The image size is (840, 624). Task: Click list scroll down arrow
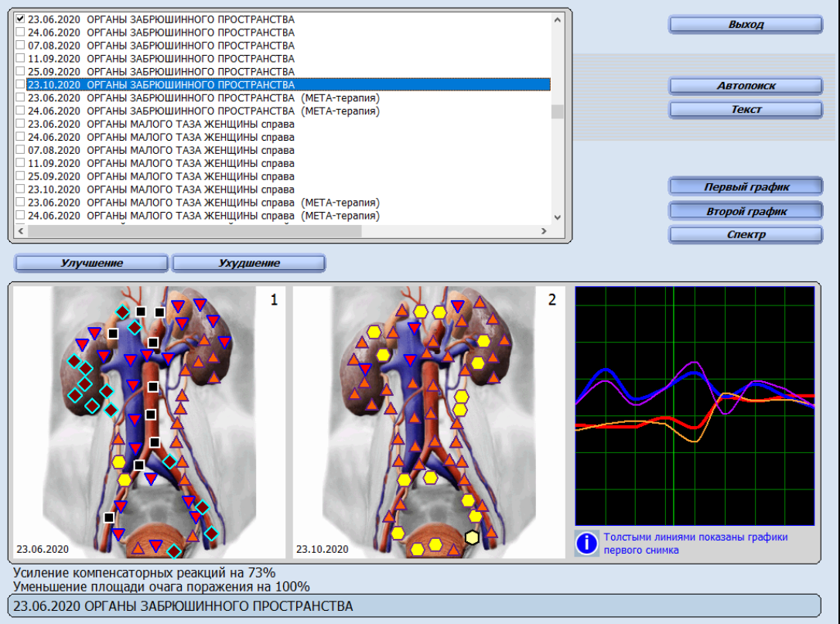(x=557, y=217)
